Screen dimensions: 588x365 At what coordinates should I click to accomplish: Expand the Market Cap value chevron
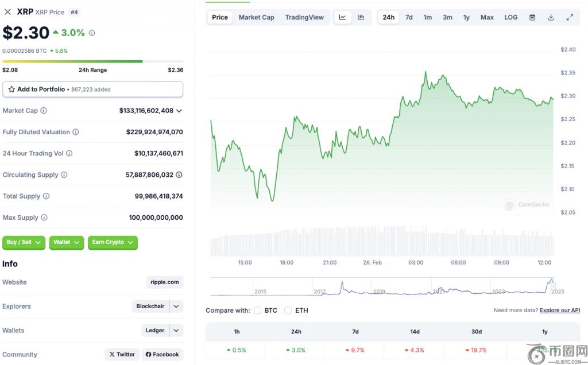coord(179,111)
